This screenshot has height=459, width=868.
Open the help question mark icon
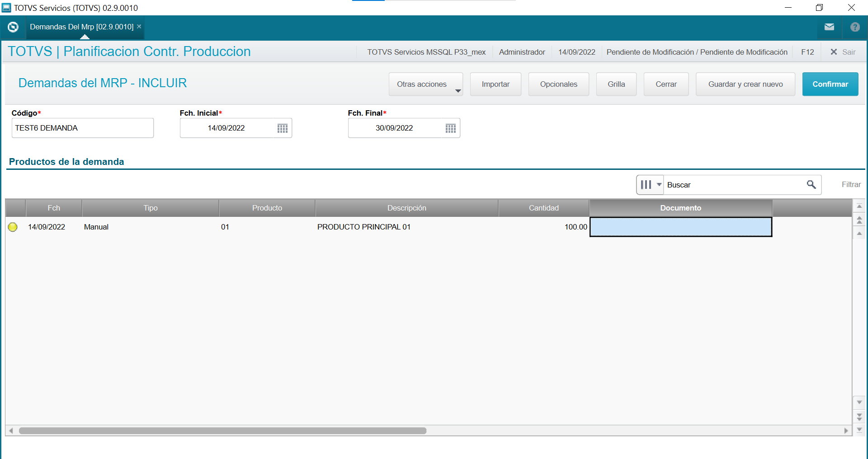855,27
